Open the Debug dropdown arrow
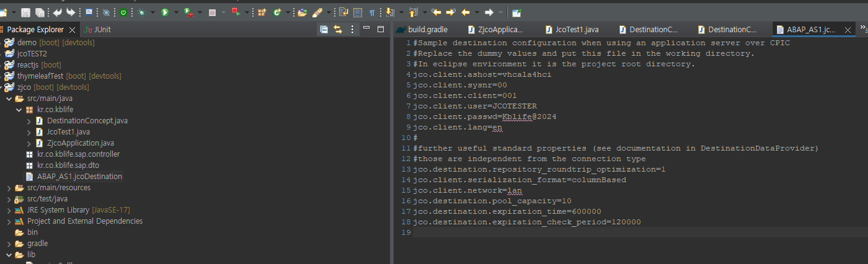 152,12
